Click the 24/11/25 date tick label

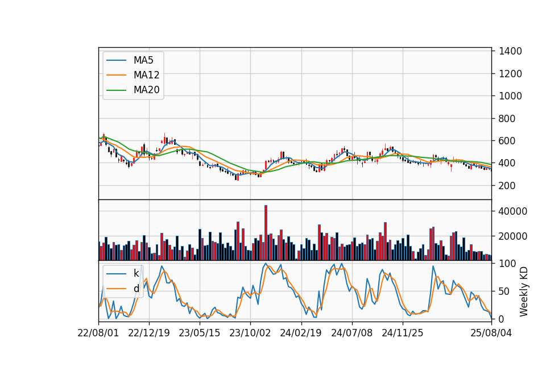click(403, 333)
